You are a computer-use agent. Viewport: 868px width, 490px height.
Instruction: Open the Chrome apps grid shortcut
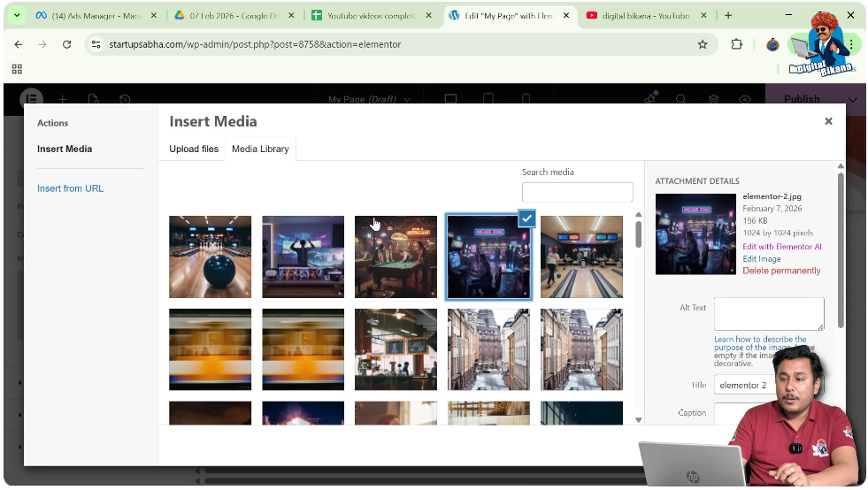(17, 69)
